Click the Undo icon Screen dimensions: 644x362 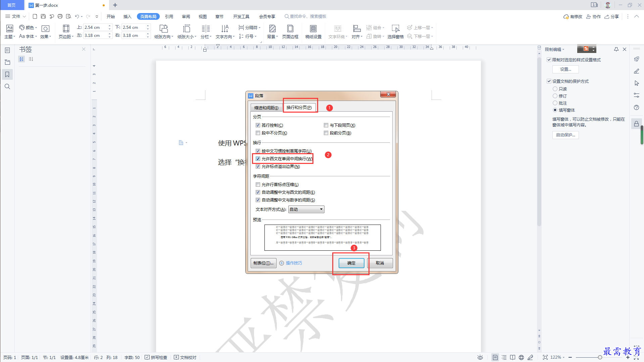(77, 16)
